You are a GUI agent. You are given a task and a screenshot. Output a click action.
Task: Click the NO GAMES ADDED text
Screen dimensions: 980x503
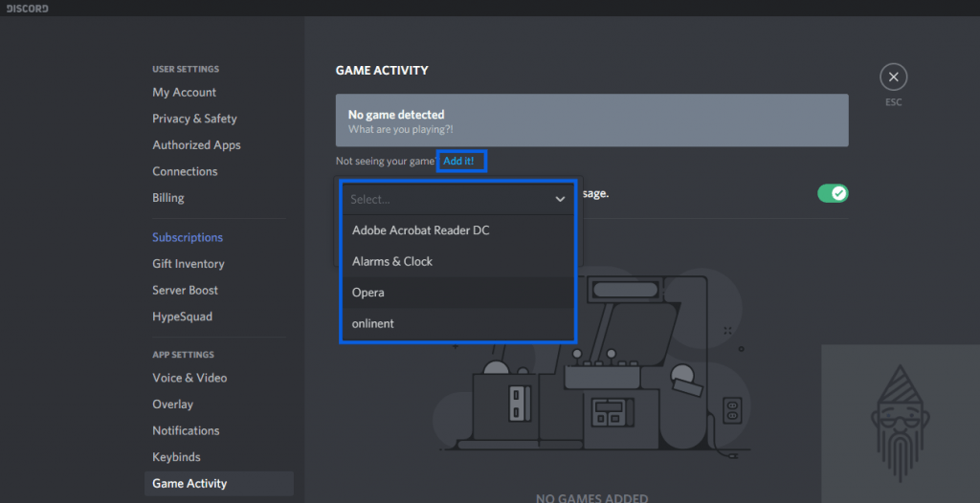591,498
